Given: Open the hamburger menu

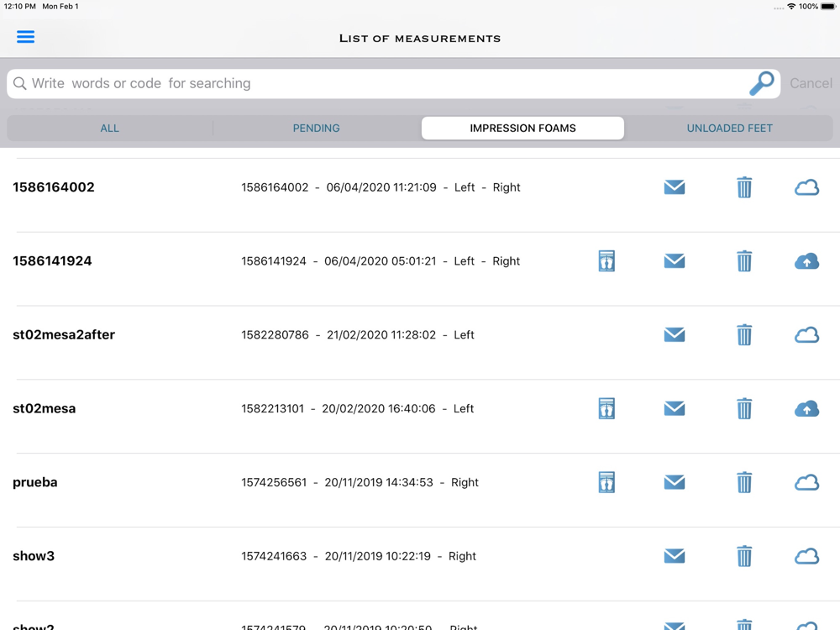Looking at the screenshot, I should coord(25,37).
